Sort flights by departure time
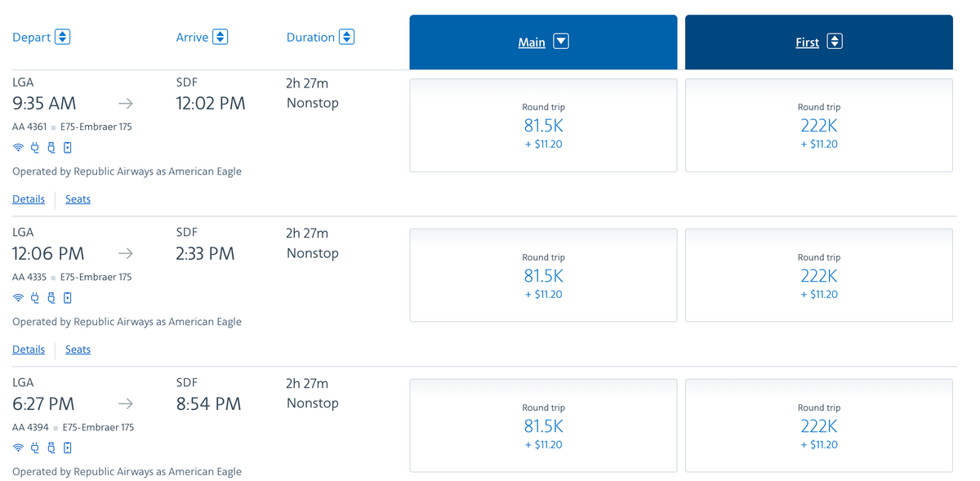The width and height of the screenshot is (980, 481). coord(62,37)
